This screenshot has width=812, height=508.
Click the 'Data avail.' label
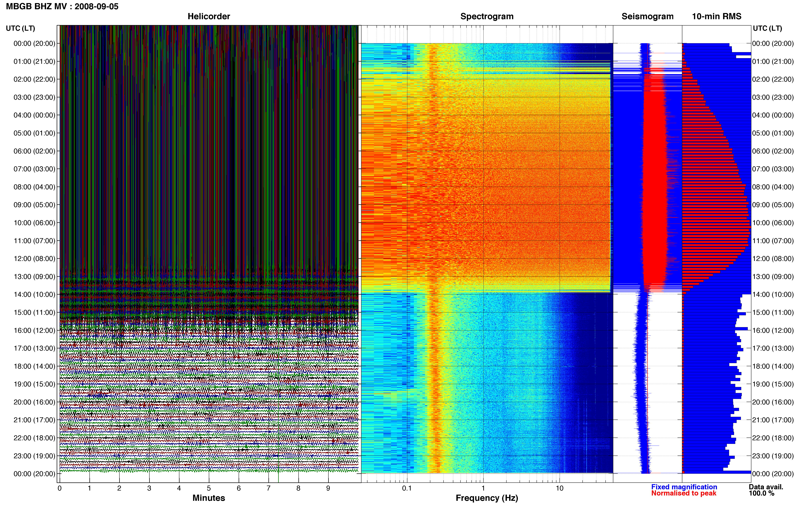coord(766,487)
